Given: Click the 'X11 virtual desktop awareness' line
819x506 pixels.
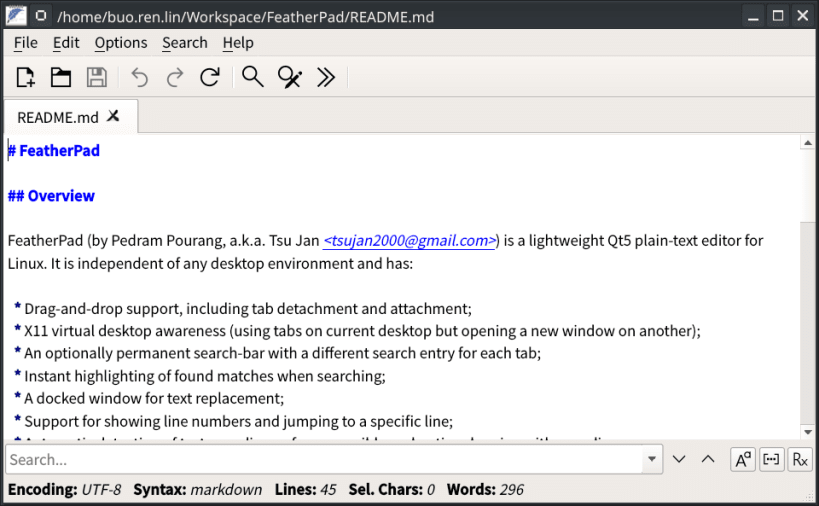Looking at the screenshot, I should click(358, 331).
